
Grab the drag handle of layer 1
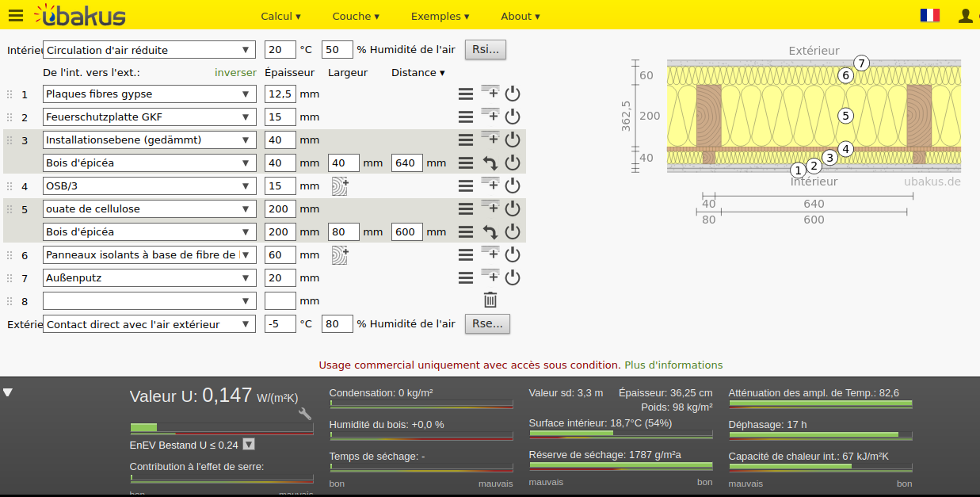[10, 94]
